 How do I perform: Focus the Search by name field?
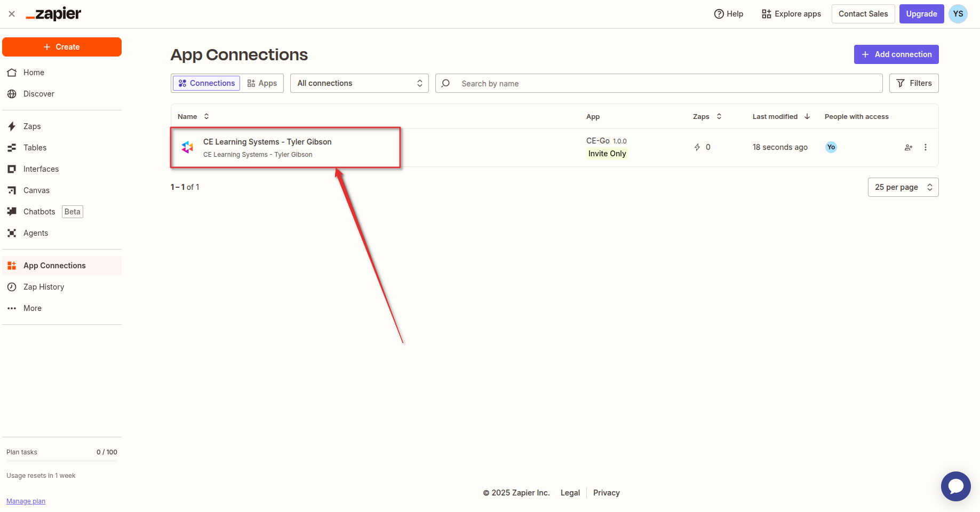tap(659, 83)
